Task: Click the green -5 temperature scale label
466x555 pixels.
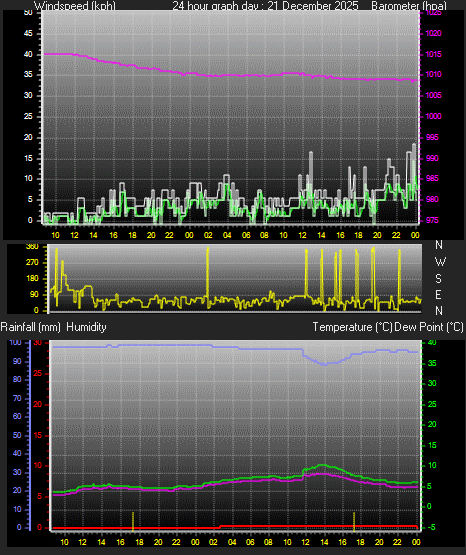Action: (431, 527)
